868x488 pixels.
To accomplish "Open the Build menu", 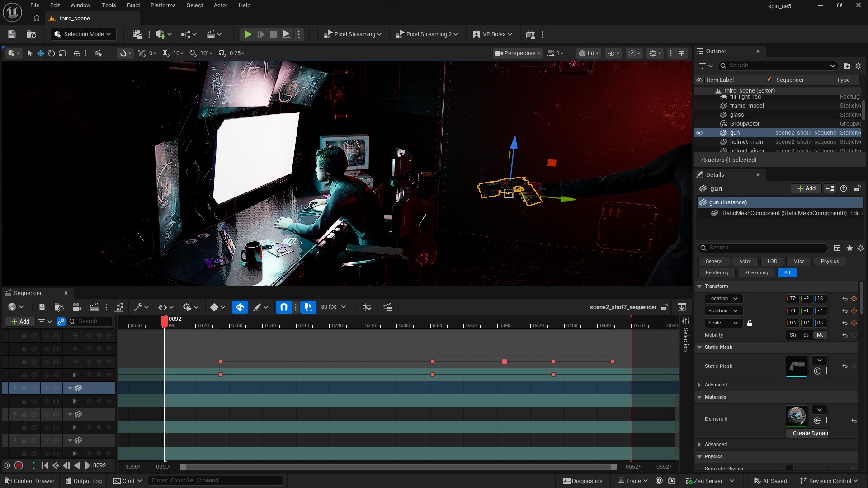I will (x=133, y=5).
